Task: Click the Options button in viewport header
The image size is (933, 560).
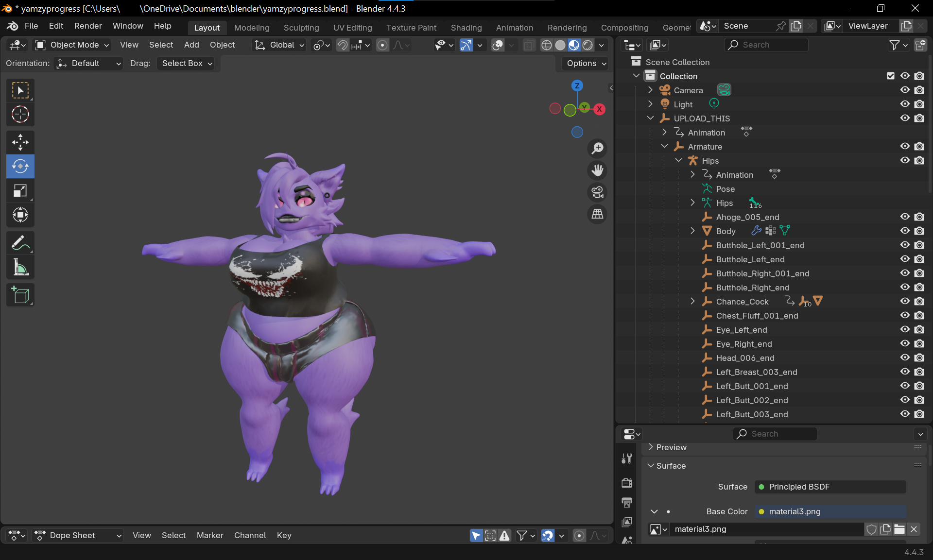Action: [x=586, y=63]
